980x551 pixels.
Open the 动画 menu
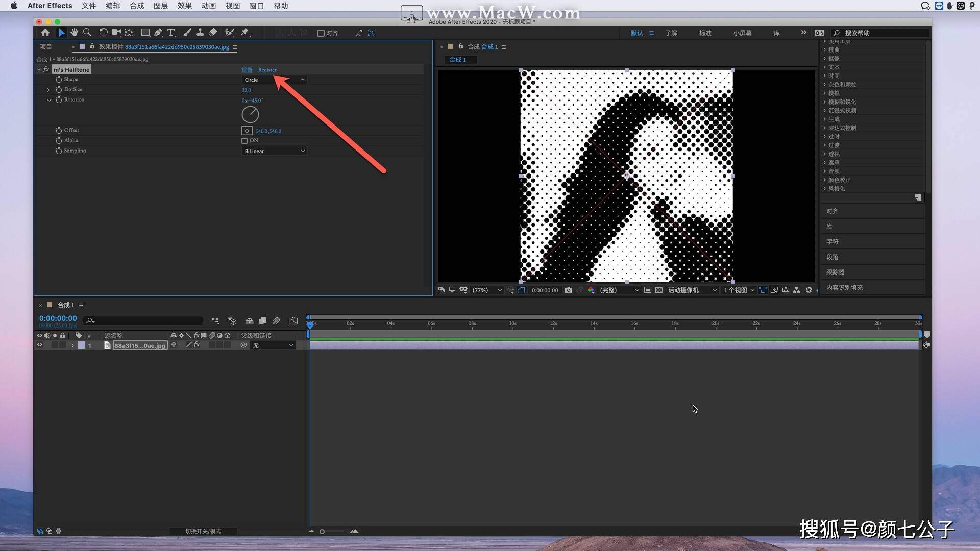point(209,6)
